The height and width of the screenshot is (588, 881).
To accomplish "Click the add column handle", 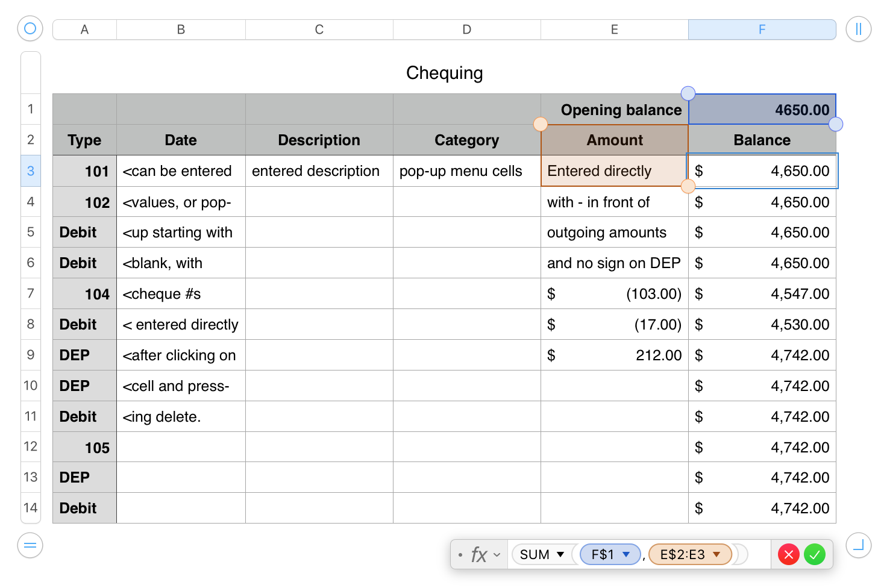I will point(858,28).
